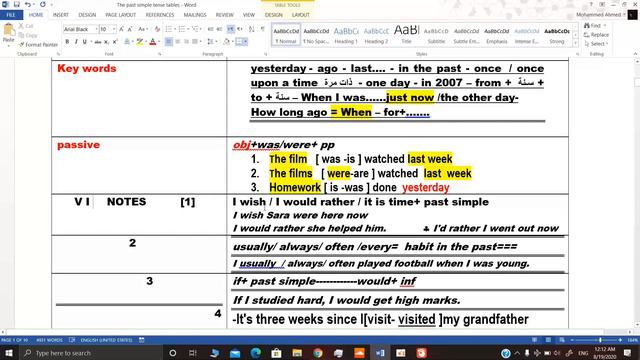Open Chrome from the taskbar
The height and width of the screenshot is (360, 640).
(318, 353)
